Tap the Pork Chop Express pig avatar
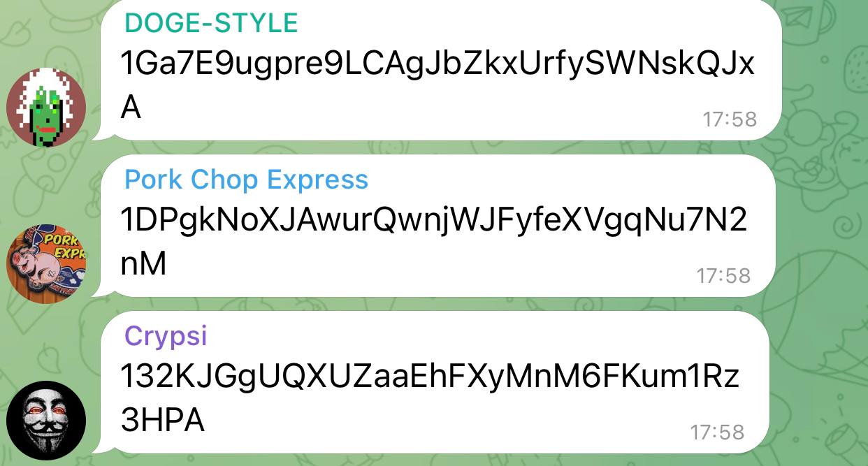Screen dimensions: 868x466 [x=46, y=264]
